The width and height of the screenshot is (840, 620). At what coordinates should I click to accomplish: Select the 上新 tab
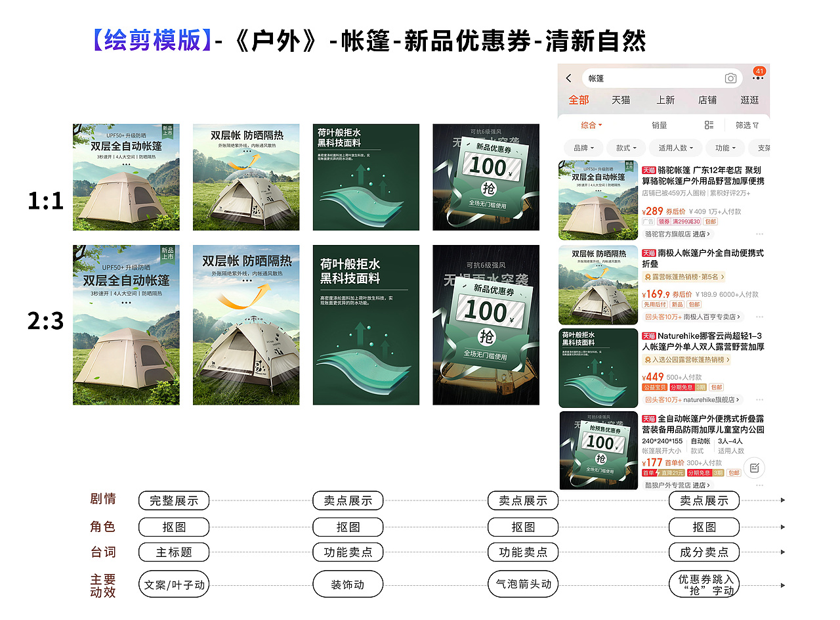667,100
